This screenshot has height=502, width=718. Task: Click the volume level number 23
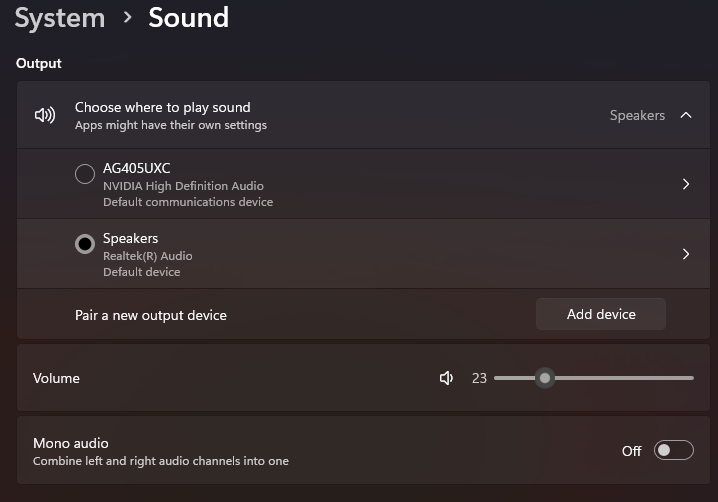479,378
